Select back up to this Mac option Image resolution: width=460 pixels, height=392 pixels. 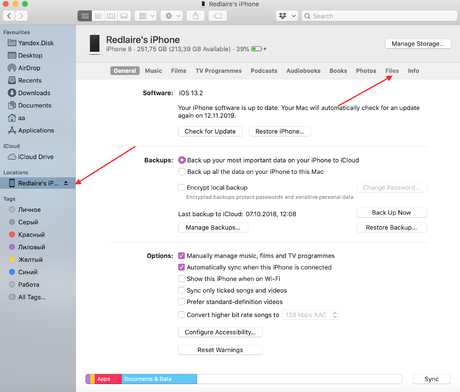coord(182,172)
